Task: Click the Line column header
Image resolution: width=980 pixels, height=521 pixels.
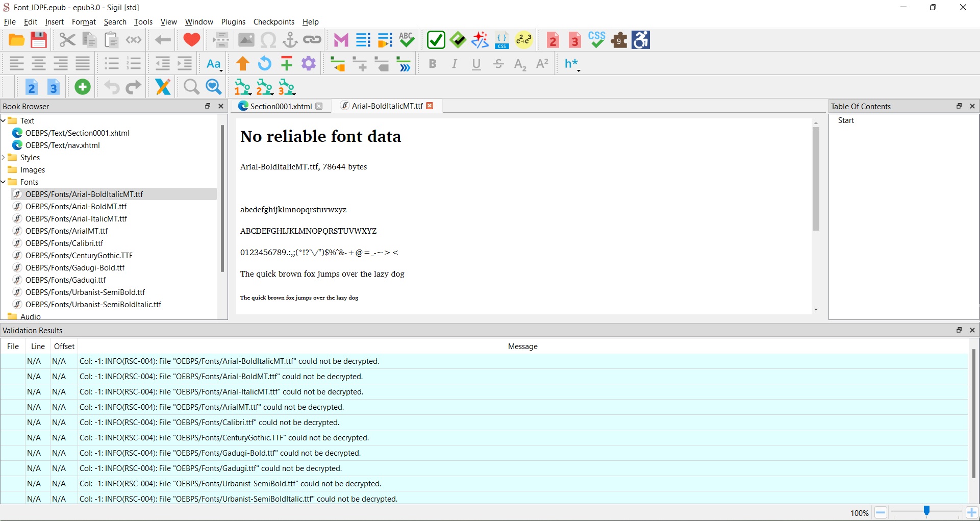Action: 38,346
